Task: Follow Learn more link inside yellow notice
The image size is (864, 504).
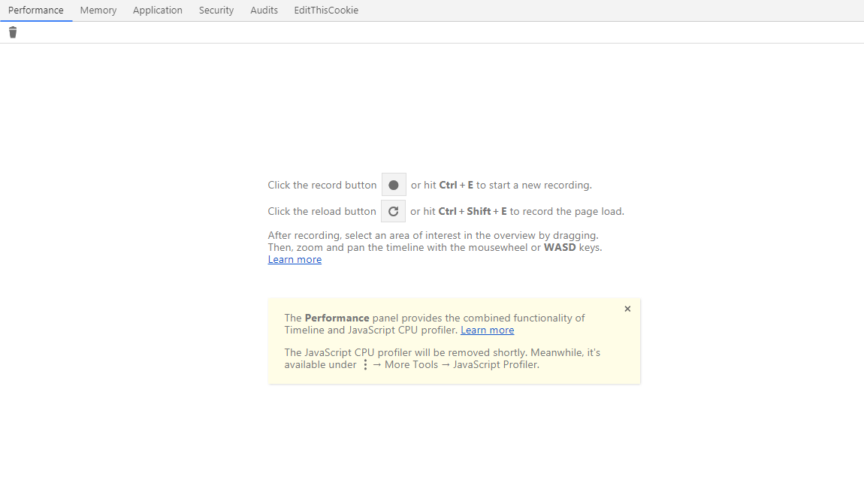Action: point(487,330)
